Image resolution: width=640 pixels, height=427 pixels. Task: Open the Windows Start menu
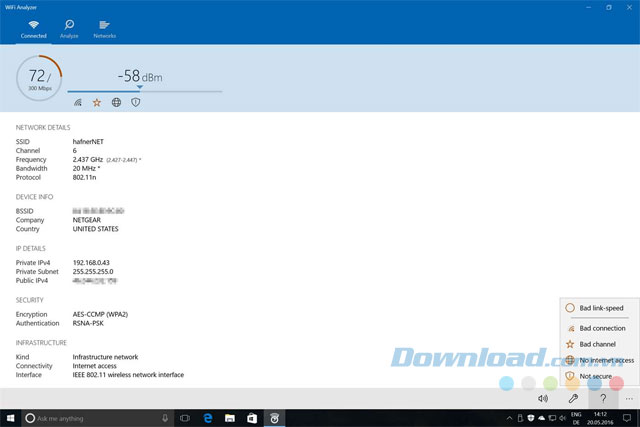[x=10, y=417]
